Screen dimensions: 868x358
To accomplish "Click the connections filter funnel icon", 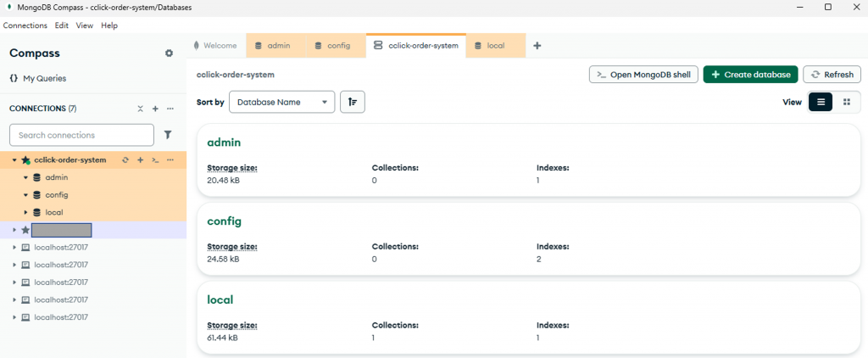I will pyautogui.click(x=168, y=135).
